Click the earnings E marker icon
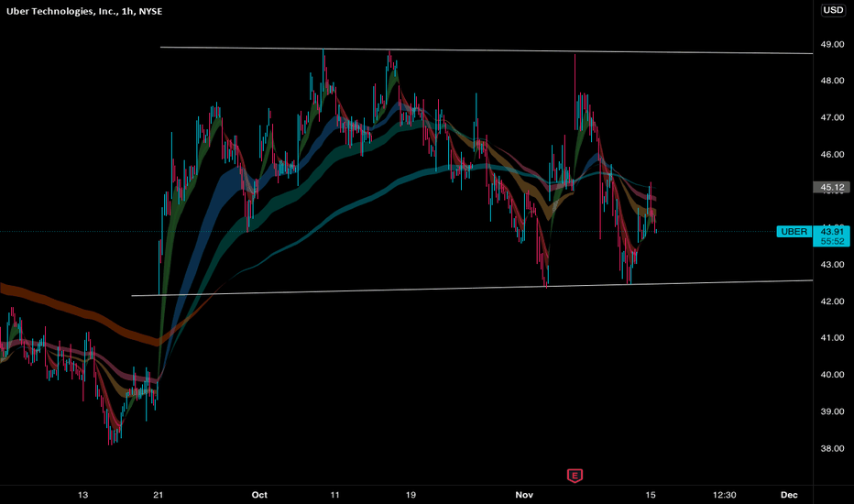 click(x=575, y=476)
